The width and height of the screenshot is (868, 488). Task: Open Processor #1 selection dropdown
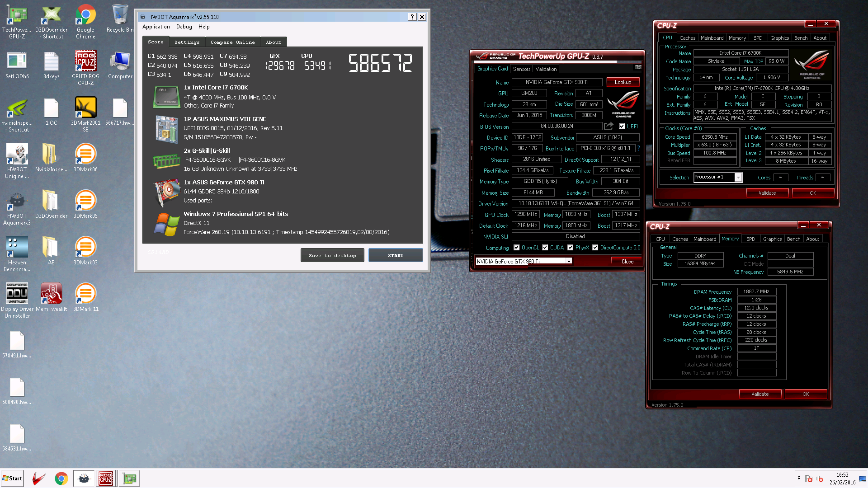coord(738,177)
